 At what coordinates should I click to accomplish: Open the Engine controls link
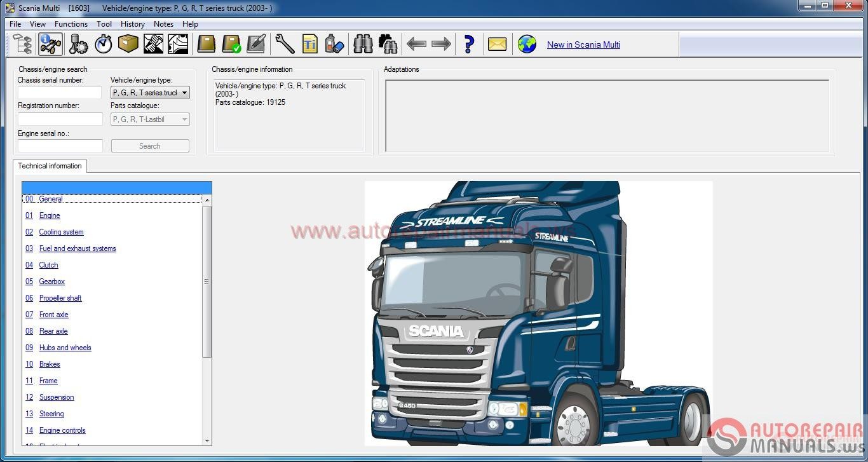[62, 430]
